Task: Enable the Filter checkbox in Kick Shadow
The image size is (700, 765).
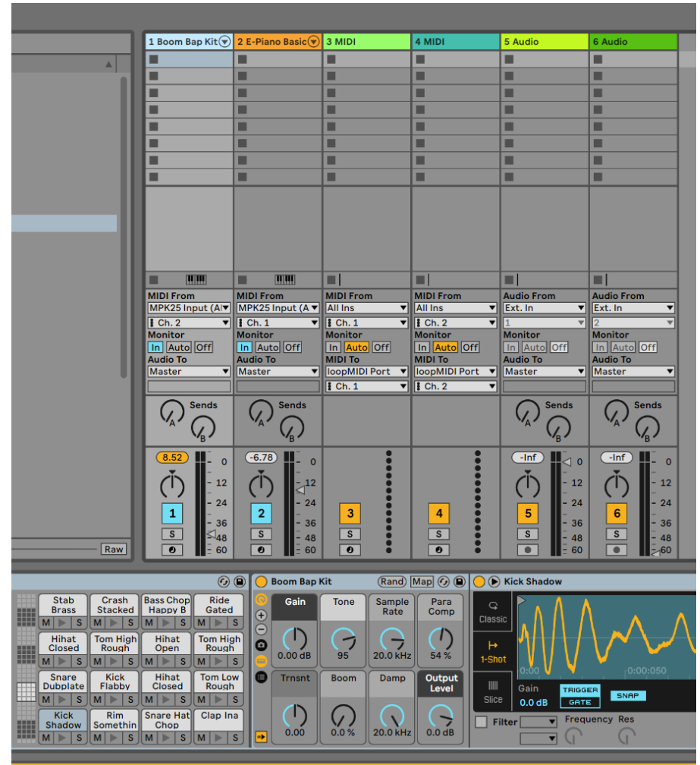Action: (481, 722)
